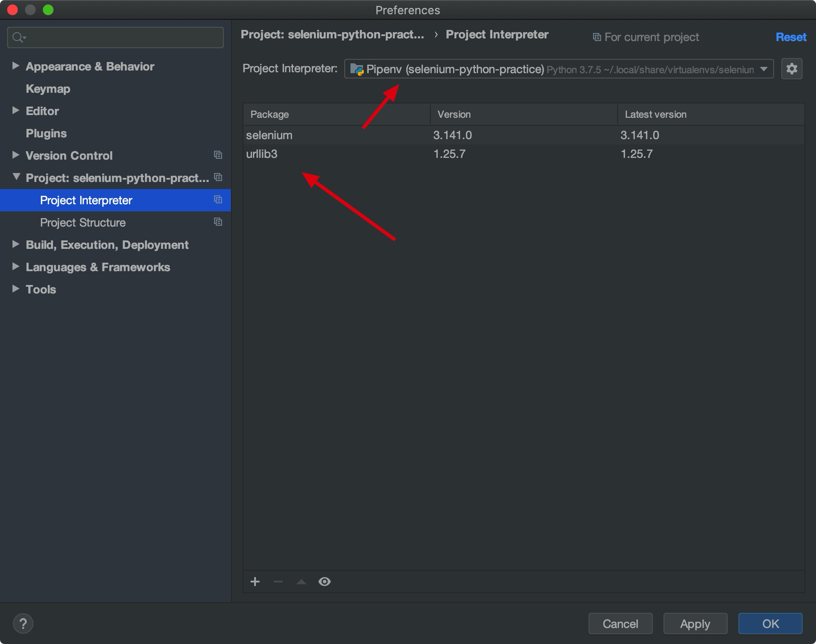Click selenium installed version 3.141.0 cell
Viewport: 816px width, 644px height.
point(452,135)
